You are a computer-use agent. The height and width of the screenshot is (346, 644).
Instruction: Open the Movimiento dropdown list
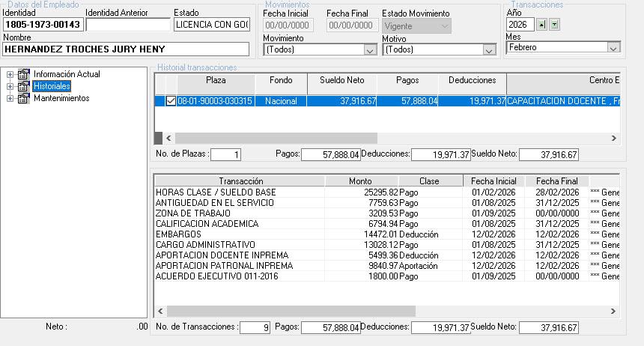[x=369, y=50]
